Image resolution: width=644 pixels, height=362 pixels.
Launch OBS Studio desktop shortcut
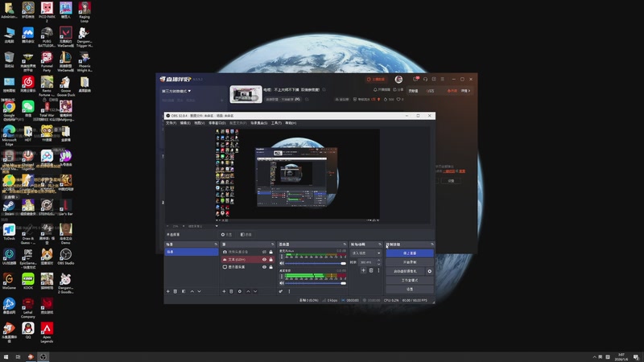pos(66,257)
